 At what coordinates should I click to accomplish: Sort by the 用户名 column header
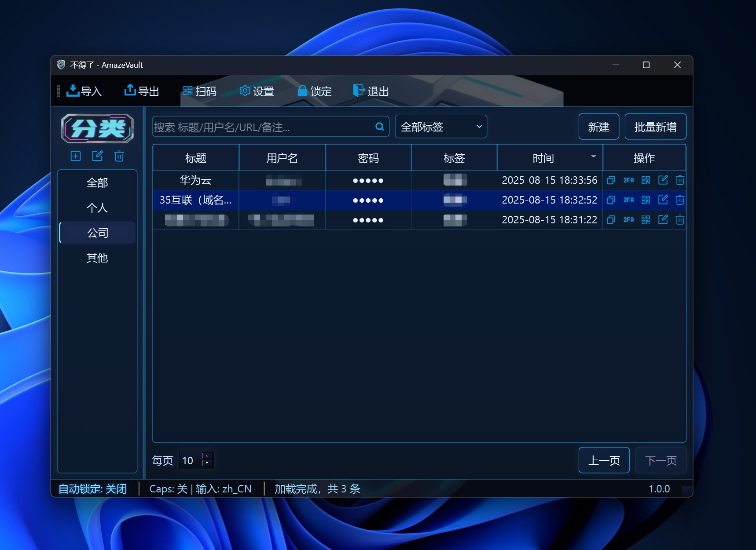click(x=282, y=158)
